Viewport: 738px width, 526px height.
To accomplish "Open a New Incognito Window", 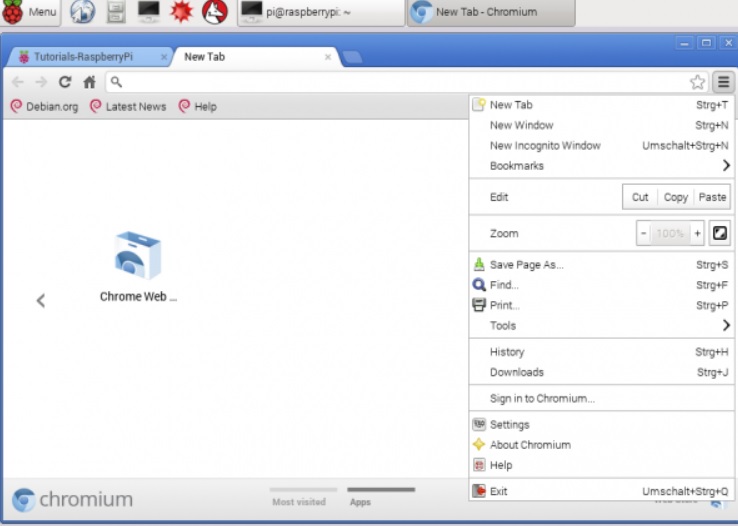I will pyautogui.click(x=601, y=145).
